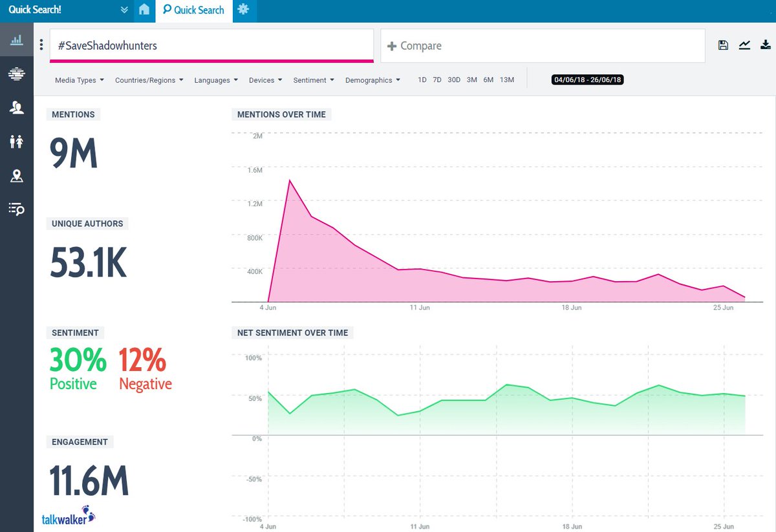
Task: Click the 12% Negative value
Action: [x=145, y=368]
